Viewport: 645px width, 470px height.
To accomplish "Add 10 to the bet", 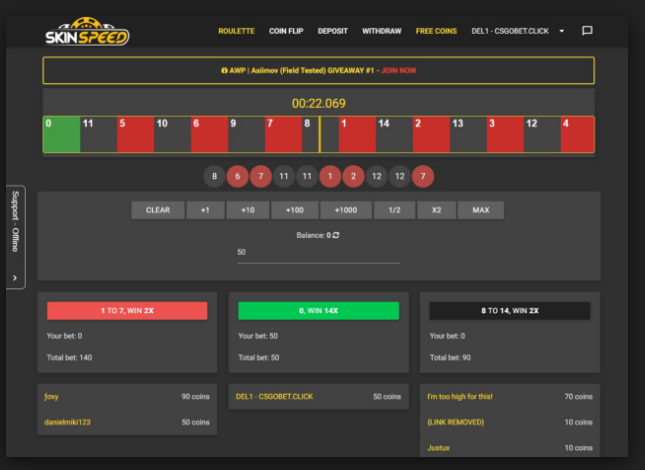I will [x=248, y=210].
